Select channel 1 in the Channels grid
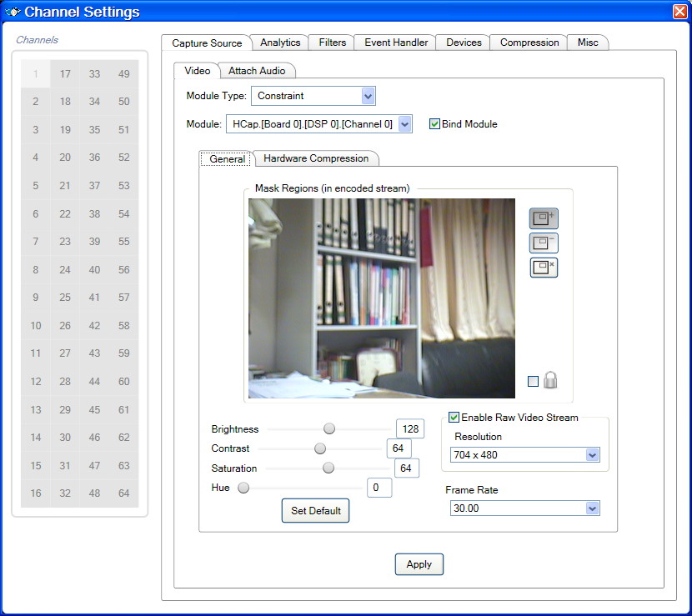692x616 pixels. coord(36,74)
